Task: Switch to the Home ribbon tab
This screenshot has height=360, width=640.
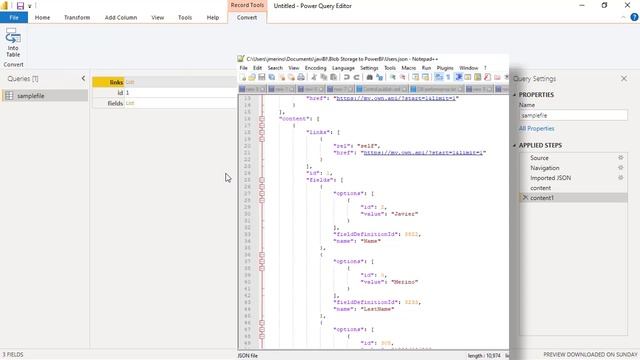Action: click(x=42, y=18)
